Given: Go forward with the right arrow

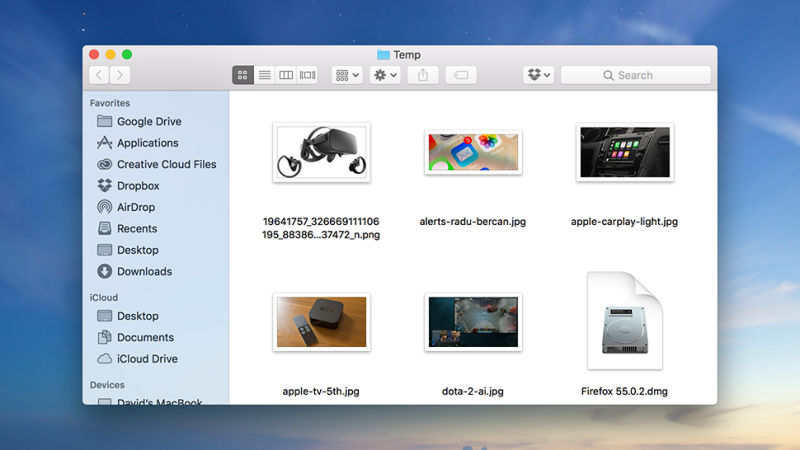Looking at the screenshot, I should coord(120,75).
